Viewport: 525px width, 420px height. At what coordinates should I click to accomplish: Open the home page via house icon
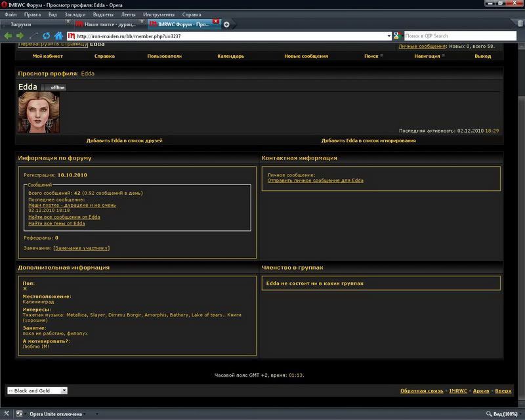(58, 35)
